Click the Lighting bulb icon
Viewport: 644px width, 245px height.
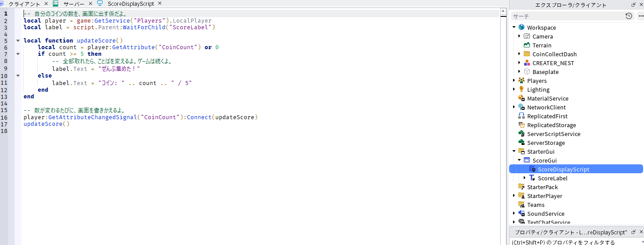(521, 89)
